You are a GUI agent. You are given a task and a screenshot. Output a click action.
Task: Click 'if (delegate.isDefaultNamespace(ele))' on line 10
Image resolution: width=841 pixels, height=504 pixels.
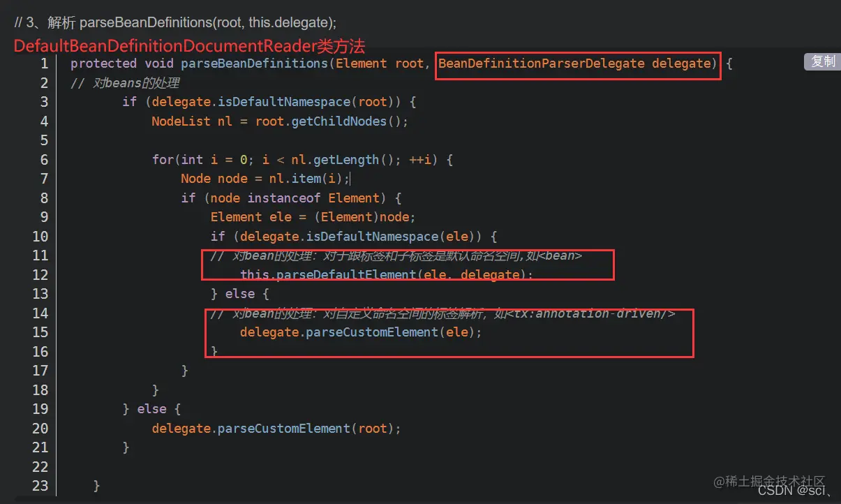point(353,237)
